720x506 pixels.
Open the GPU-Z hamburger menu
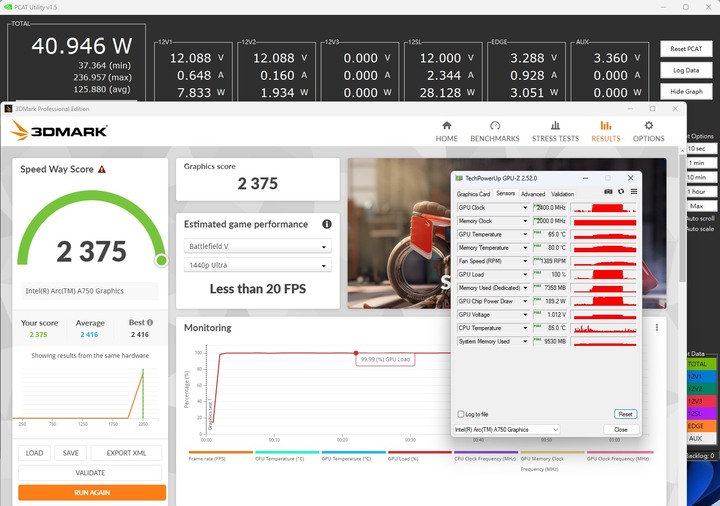coord(634,191)
